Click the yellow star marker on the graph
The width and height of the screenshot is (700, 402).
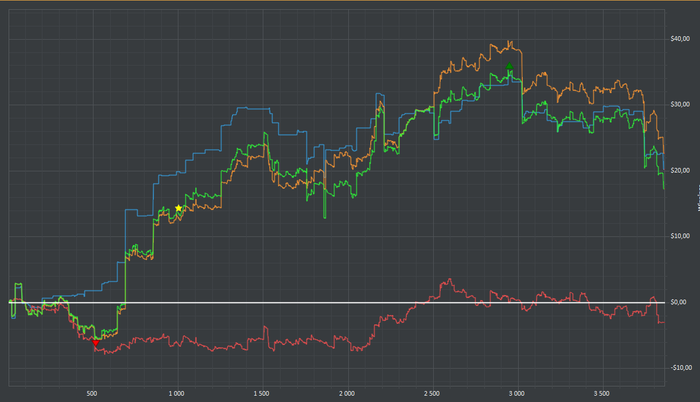[179, 208]
